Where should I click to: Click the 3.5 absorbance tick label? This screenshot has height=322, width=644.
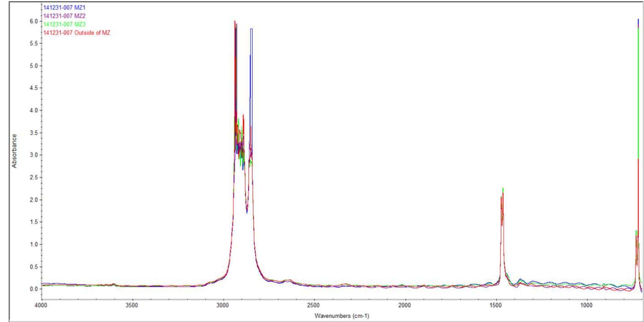(34, 133)
